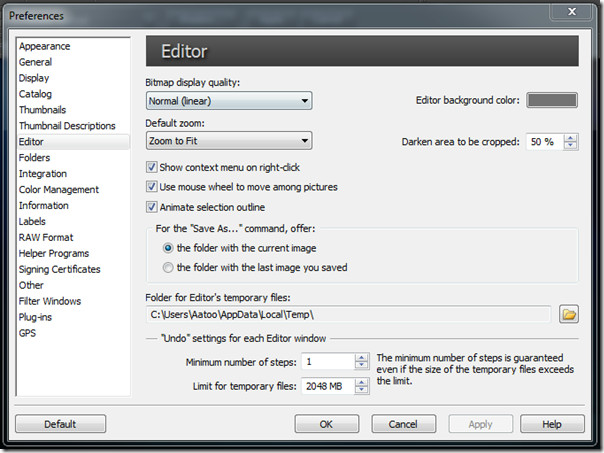Viewport: 604px width, 453px height.
Task: Click the Limit for temporary files field
Action: (x=328, y=386)
